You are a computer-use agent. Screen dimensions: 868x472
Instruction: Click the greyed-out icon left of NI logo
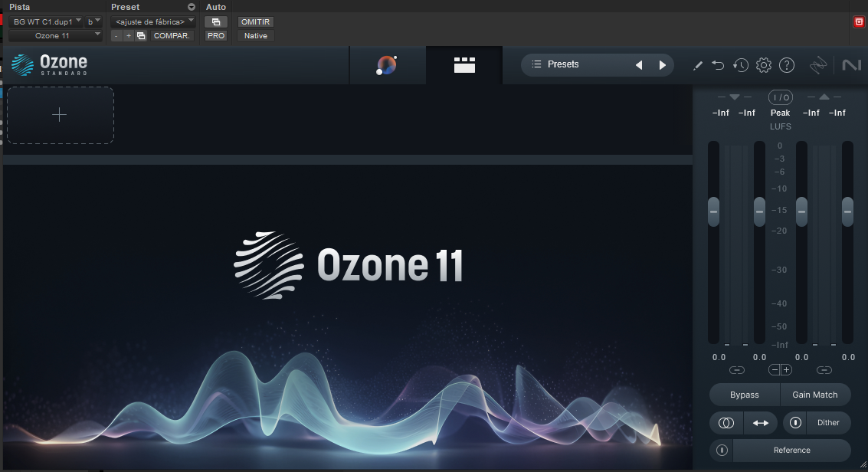point(817,65)
